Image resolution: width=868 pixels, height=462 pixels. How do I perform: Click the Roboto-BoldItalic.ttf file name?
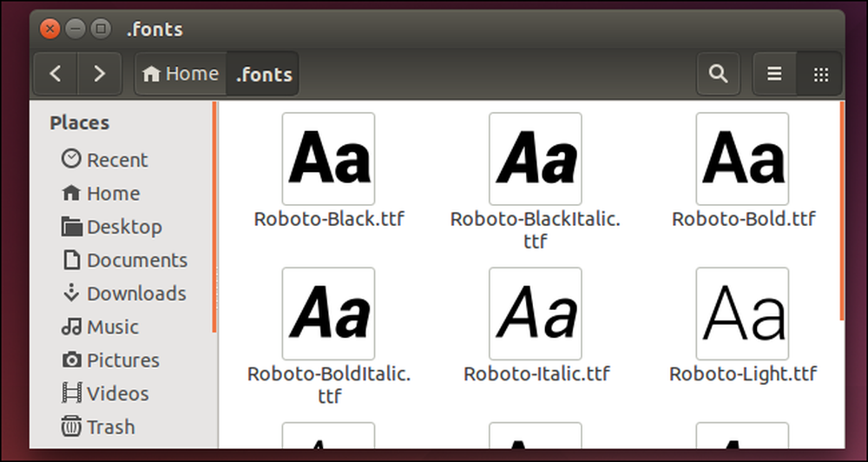tap(329, 385)
